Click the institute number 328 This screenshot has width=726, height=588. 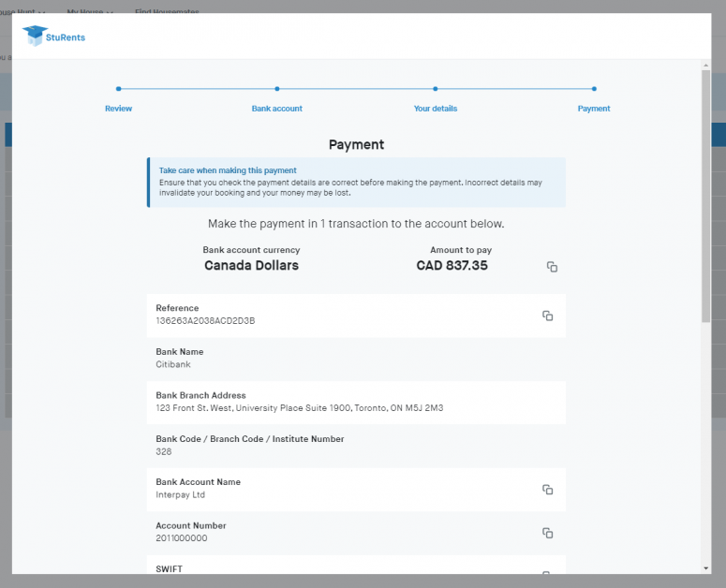[163, 451]
